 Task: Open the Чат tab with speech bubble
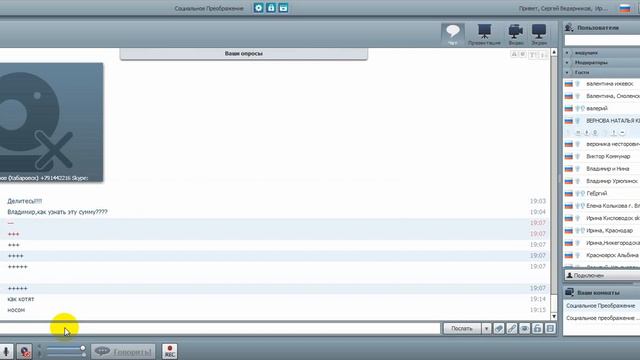pyautogui.click(x=453, y=34)
